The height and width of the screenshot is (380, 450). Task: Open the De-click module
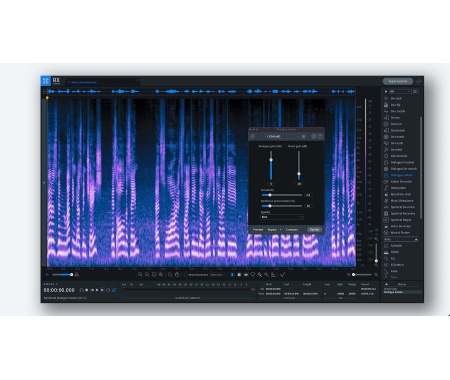click(x=396, y=98)
